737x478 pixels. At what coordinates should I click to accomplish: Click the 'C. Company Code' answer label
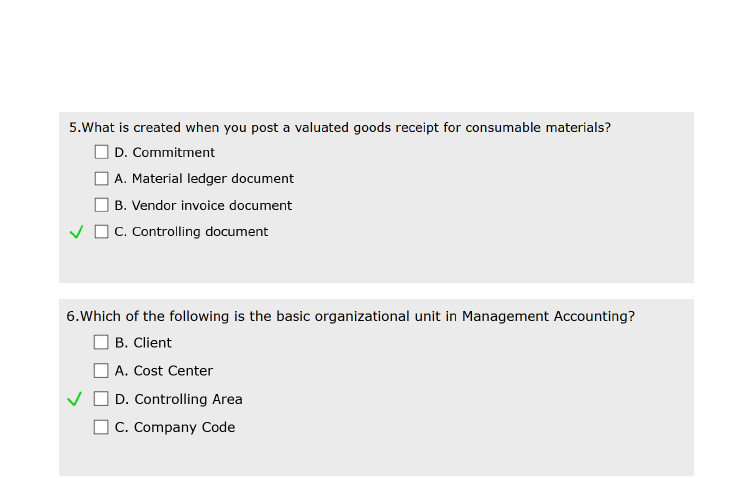tap(175, 427)
